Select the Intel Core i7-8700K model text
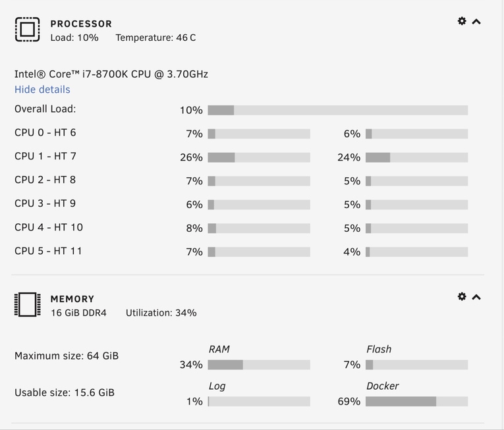 pyautogui.click(x=111, y=74)
